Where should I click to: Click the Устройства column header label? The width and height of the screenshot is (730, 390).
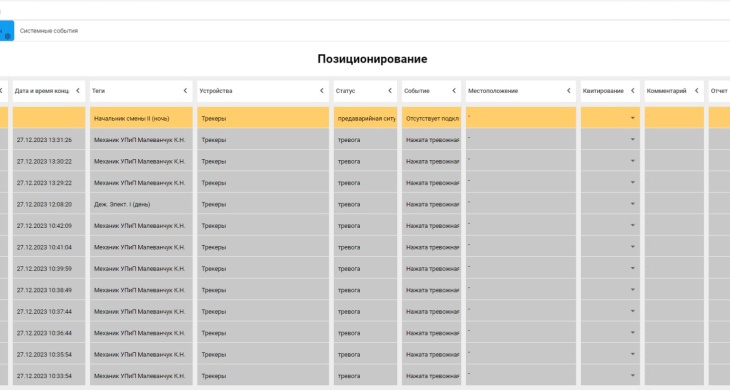[216, 91]
